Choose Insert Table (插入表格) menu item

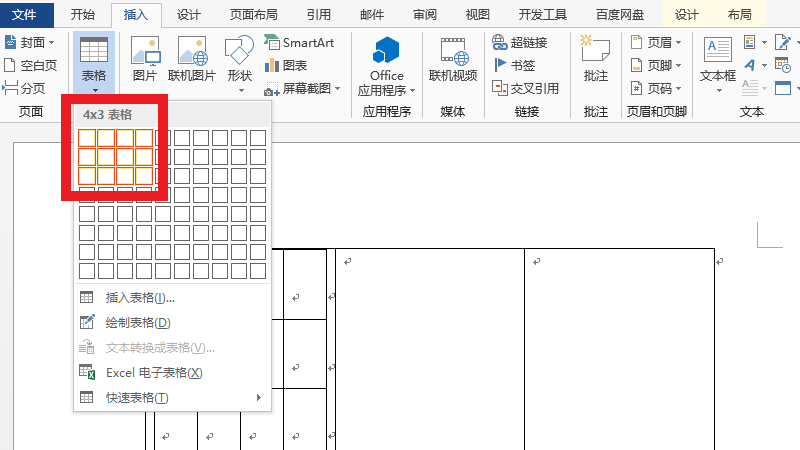point(140,297)
